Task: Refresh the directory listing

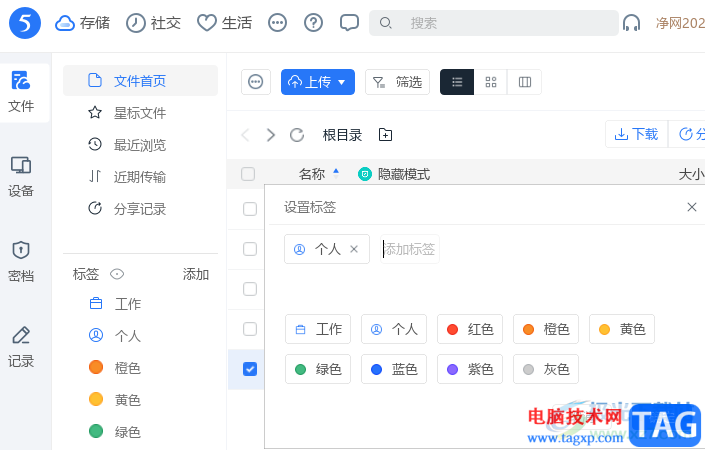Action: click(297, 135)
